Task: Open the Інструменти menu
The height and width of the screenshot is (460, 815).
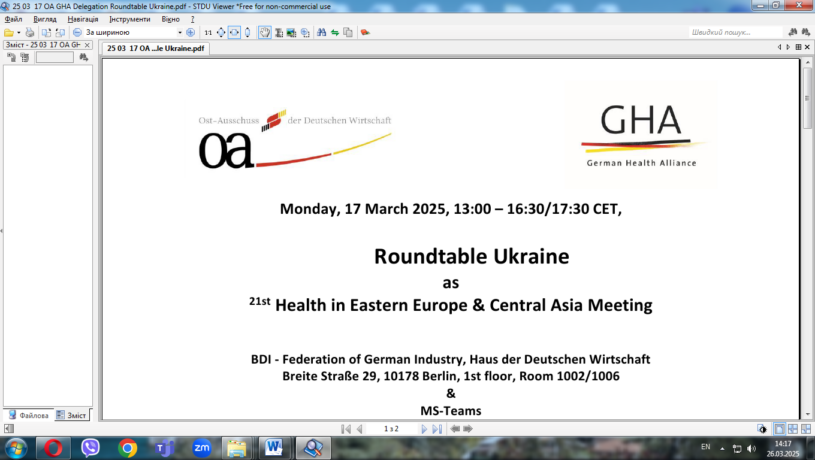Action: coord(130,19)
